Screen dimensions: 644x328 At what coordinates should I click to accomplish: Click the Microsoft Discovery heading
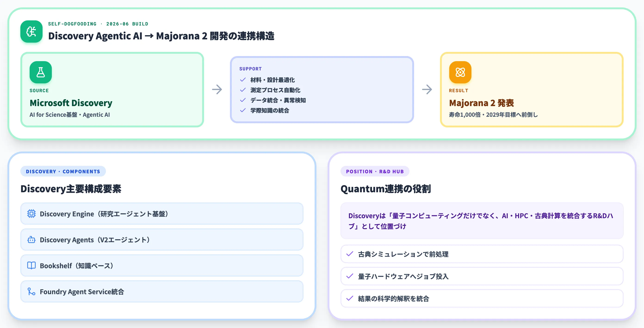coord(71,103)
